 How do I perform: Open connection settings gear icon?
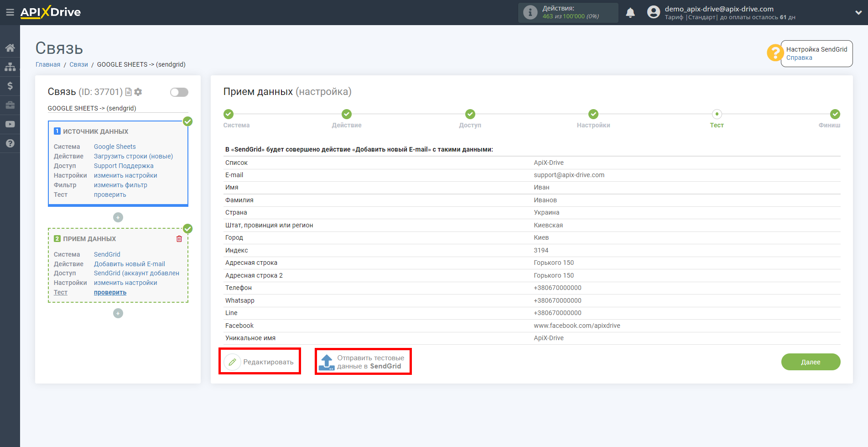coord(138,92)
